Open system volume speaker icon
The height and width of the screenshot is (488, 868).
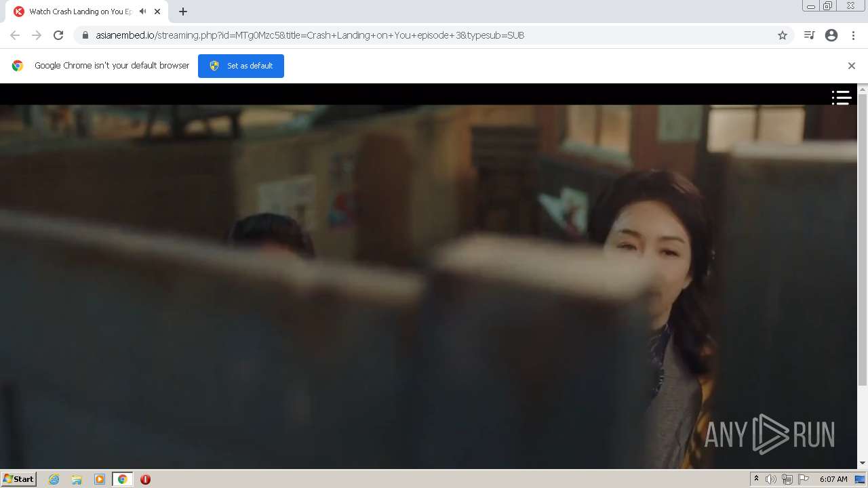point(771,479)
